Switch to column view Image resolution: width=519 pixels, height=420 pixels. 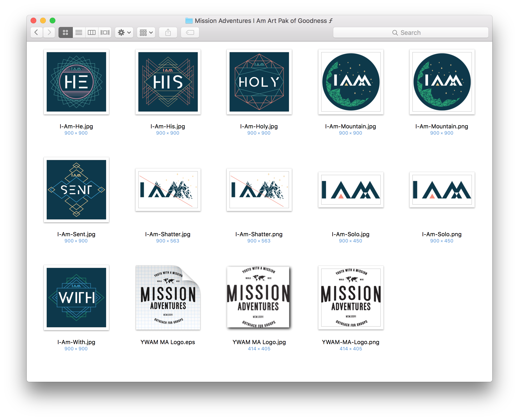tap(91, 32)
